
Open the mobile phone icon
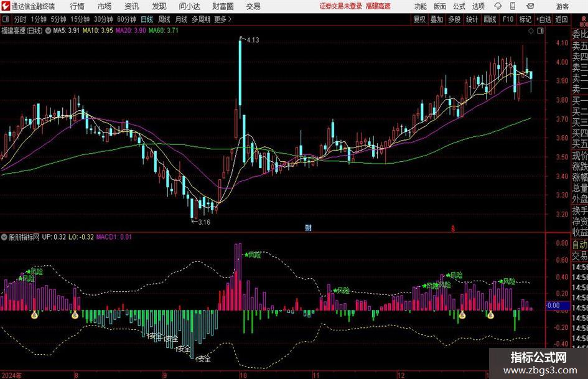513,6
